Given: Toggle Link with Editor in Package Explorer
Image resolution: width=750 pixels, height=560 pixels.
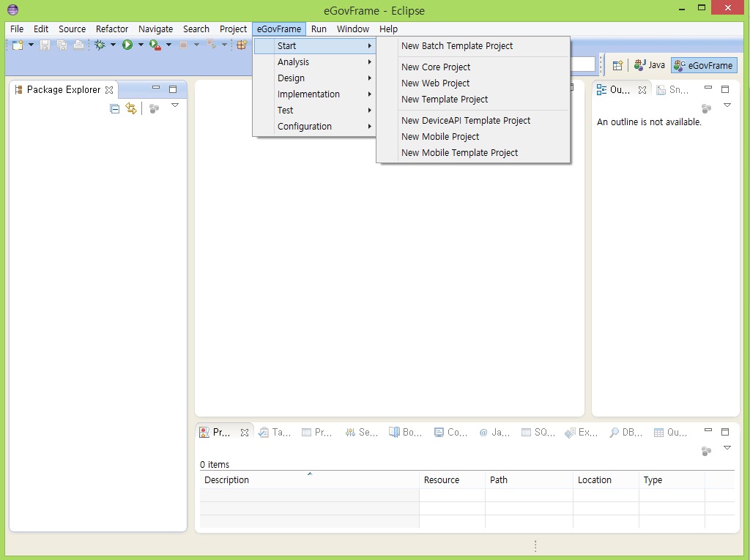Looking at the screenshot, I should pos(131,108).
